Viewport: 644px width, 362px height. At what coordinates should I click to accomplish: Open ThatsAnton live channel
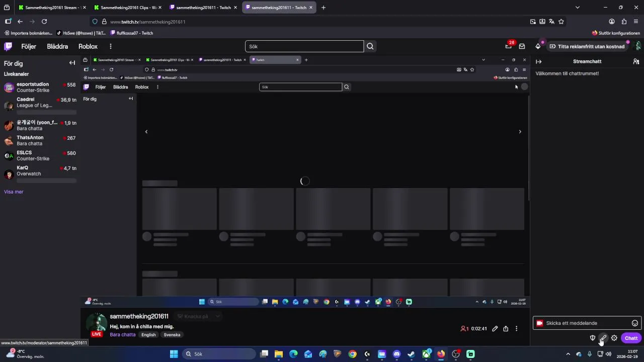coord(40,141)
